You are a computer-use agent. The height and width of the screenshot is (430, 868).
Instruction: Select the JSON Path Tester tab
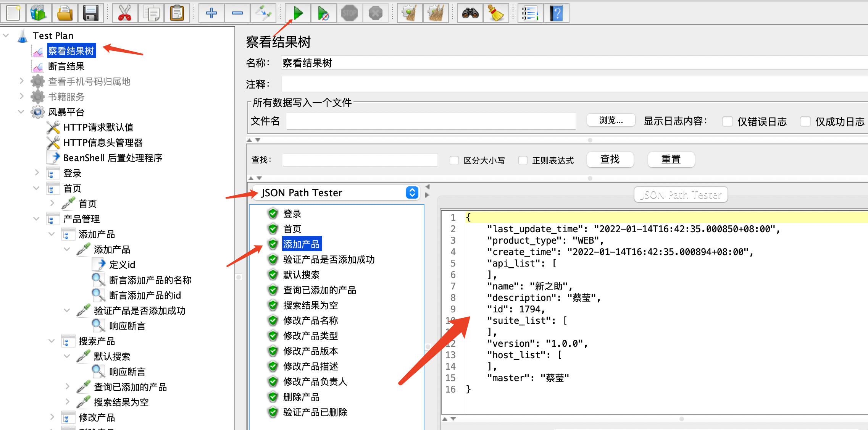[681, 195]
